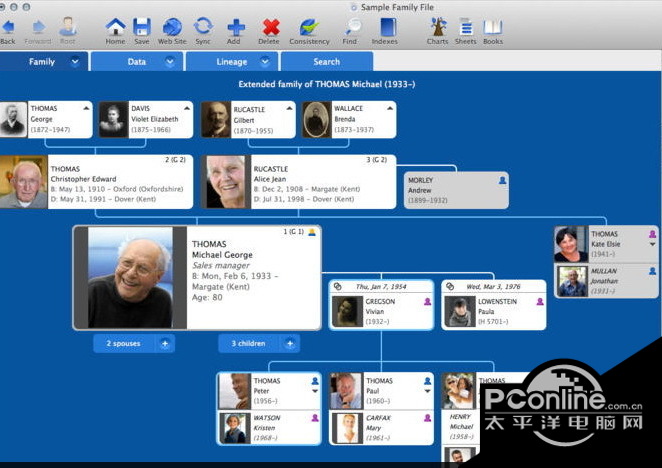
Task: Open the Indexes book icon
Action: (x=385, y=27)
